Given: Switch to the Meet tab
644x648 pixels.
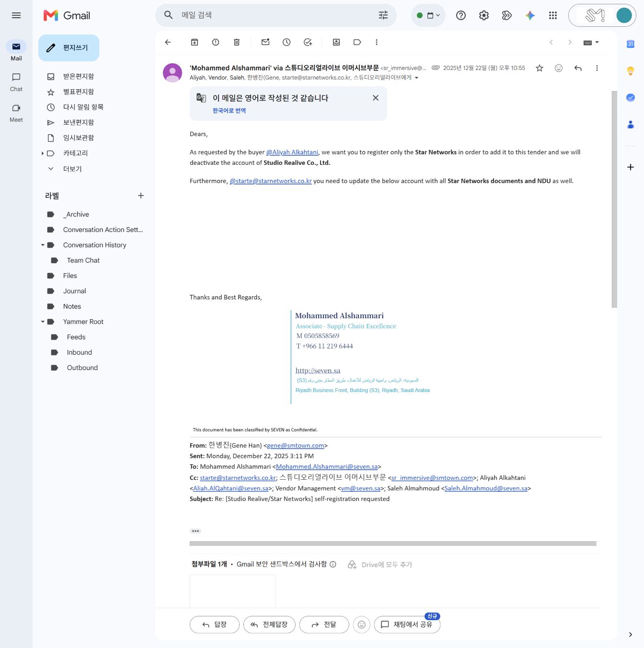Looking at the screenshot, I should [16, 113].
